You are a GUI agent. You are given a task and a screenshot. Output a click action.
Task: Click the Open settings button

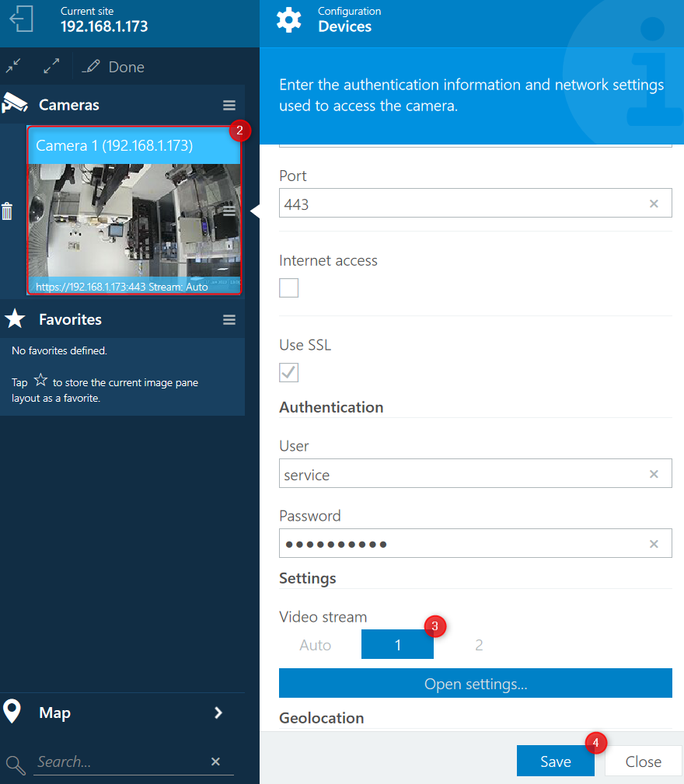tap(476, 683)
